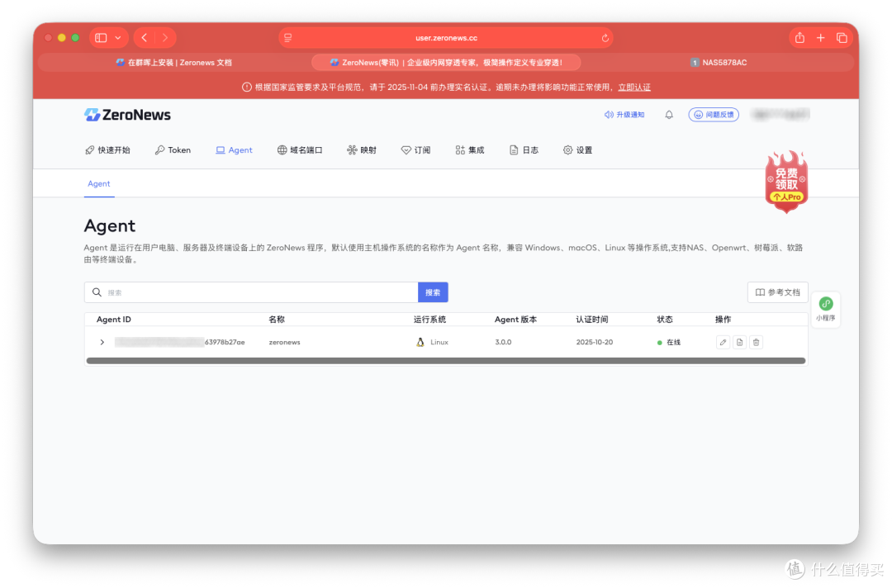Click the Safari share icon
Viewport: 892px width, 588px height.
[799, 38]
